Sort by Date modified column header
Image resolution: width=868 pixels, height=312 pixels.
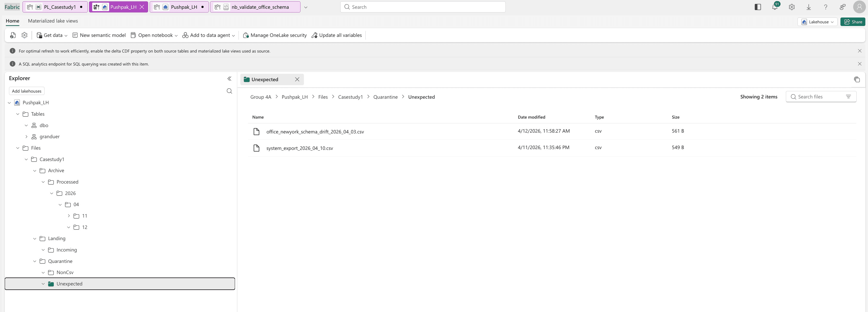tap(532, 117)
